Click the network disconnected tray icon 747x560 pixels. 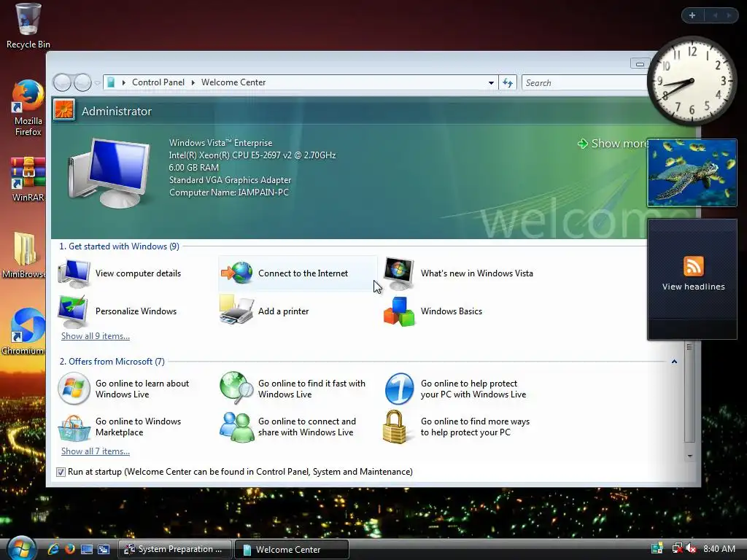pos(677,548)
